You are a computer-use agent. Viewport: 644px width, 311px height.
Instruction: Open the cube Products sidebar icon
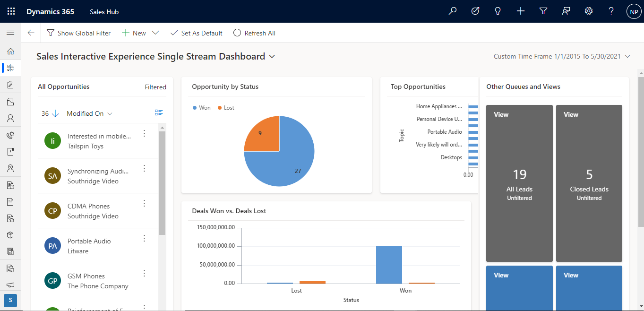(x=10, y=235)
